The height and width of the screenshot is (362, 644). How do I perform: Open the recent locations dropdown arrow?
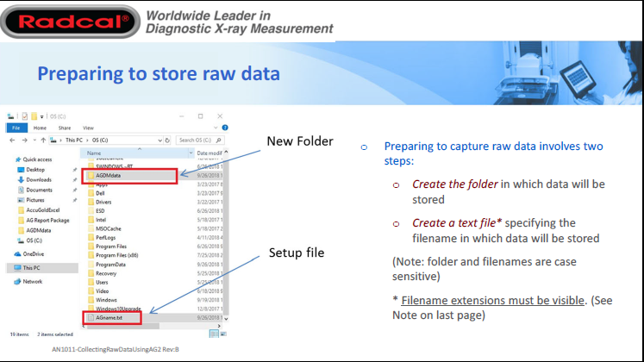pos(34,140)
